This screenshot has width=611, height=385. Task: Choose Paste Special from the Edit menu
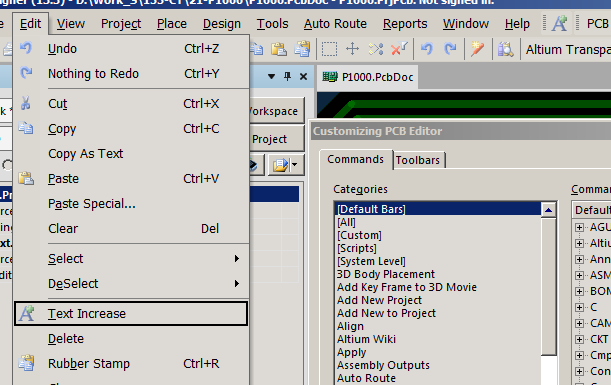pos(131,203)
